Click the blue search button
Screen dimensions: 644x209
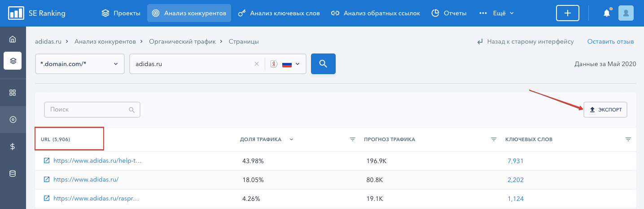[323, 64]
